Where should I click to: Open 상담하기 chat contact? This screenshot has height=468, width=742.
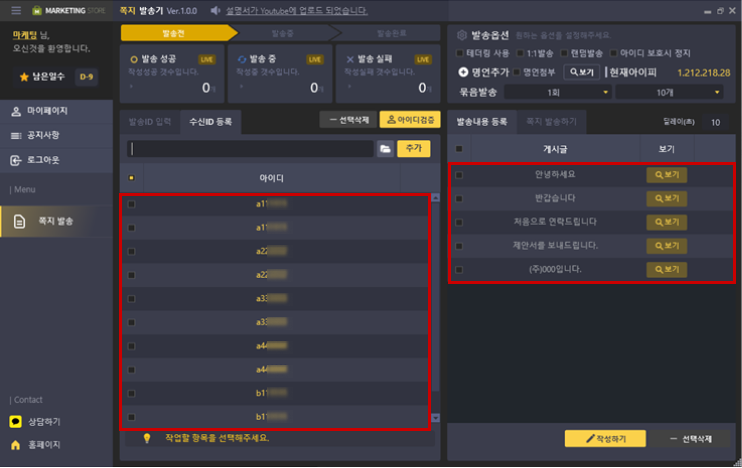(40, 421)
